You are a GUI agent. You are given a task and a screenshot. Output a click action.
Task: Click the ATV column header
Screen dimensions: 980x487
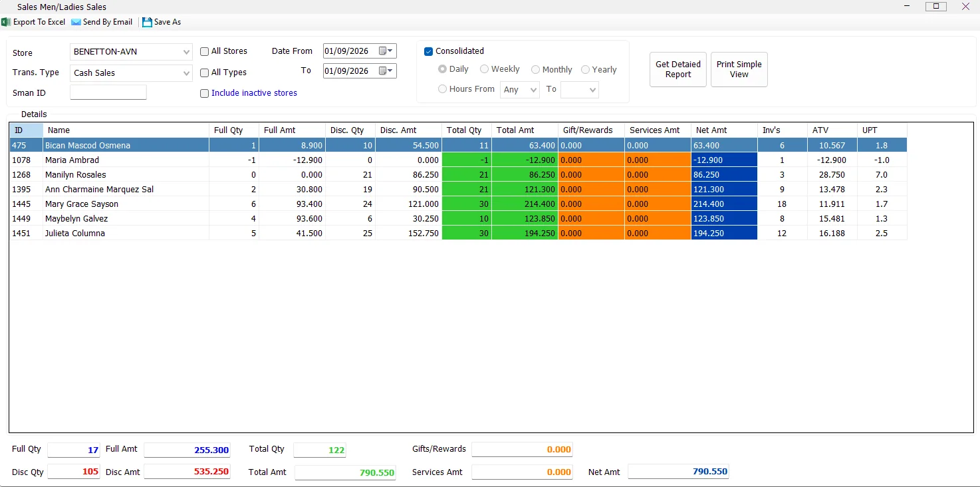point(832,130)
